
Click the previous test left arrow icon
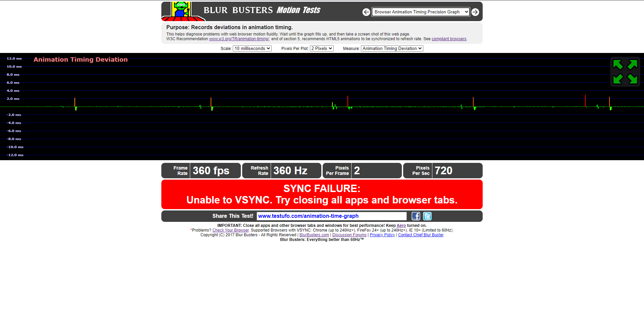tap(366, 12)
